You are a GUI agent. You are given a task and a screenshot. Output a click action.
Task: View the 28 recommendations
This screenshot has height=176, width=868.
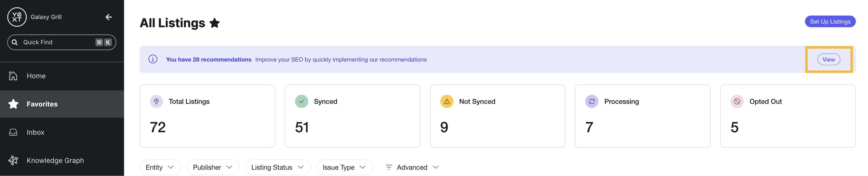point(829,60)
